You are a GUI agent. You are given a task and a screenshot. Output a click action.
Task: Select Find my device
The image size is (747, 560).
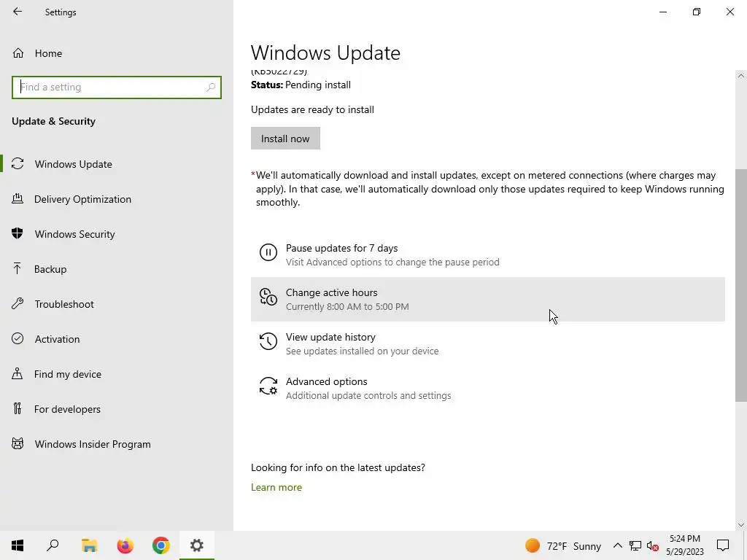click(x=117, y=374)
